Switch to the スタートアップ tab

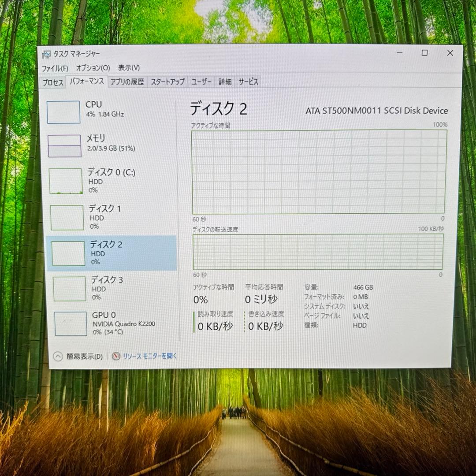coord(168,81)
